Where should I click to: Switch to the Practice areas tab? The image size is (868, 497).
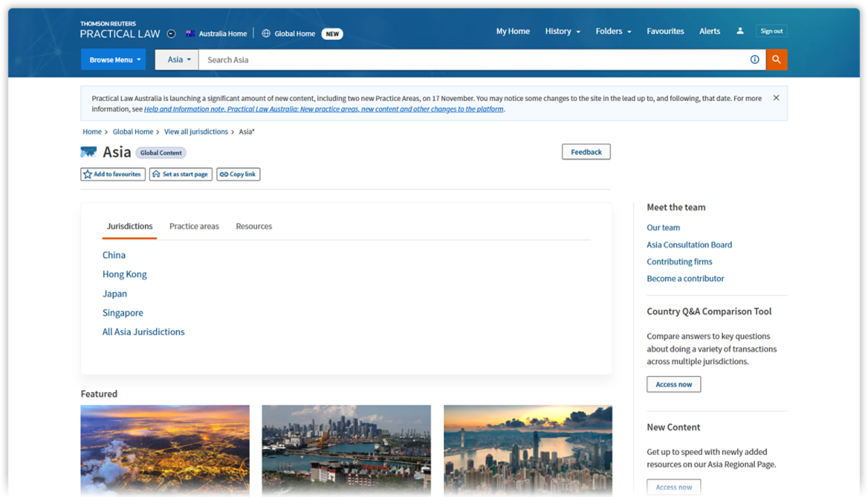pos(194,226)
